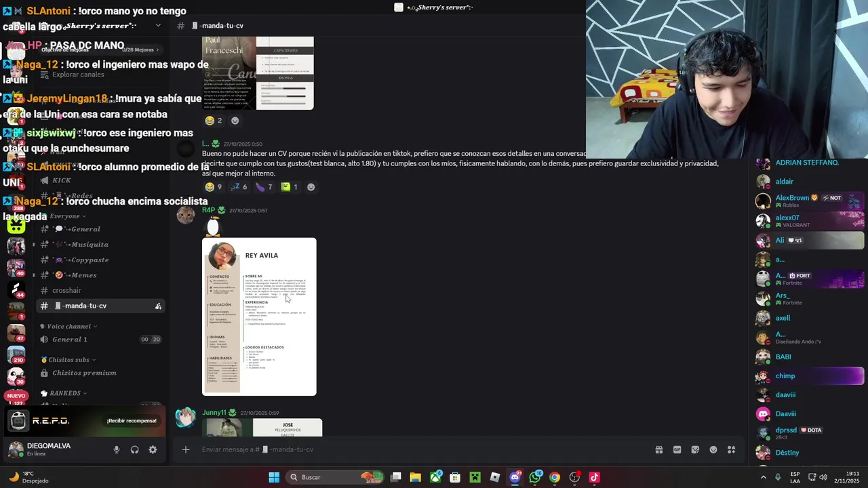Image resolution: width=868 pixels, height=488 pixels.
Task: Open member ADRIAN STEFFANO. in list
Action: 810,163
